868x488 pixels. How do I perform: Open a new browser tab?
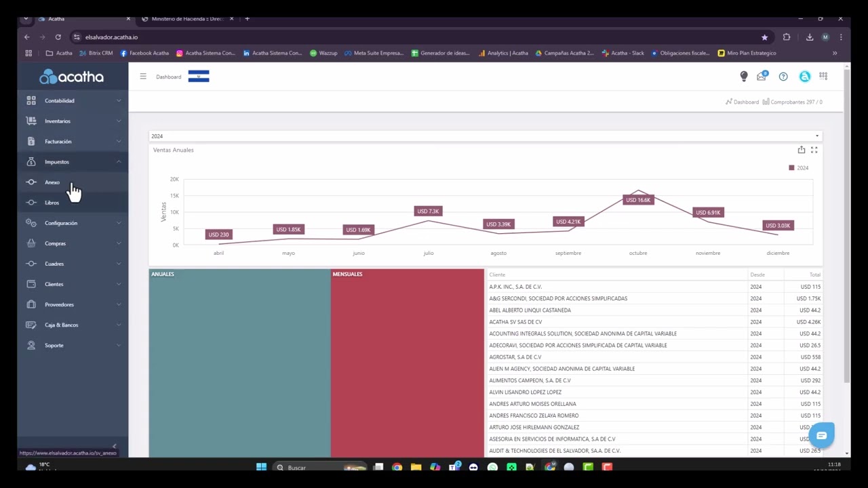(x=247, y=19)
